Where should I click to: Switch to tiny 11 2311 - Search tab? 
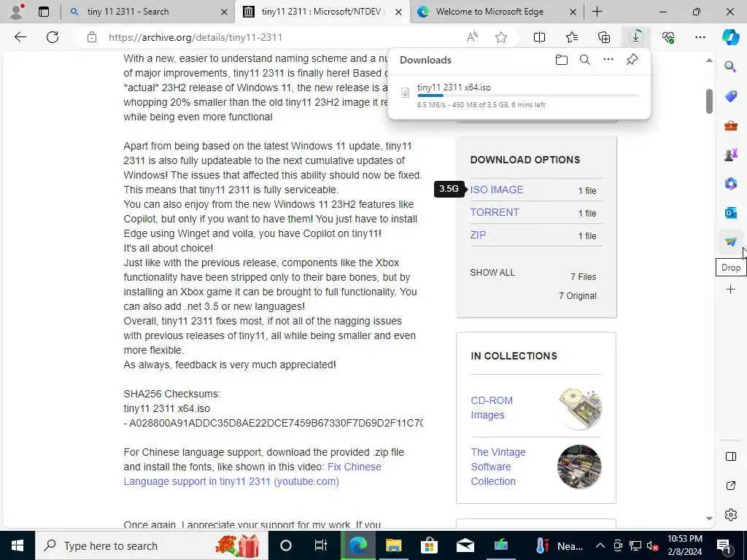click(x=128, y=12)
